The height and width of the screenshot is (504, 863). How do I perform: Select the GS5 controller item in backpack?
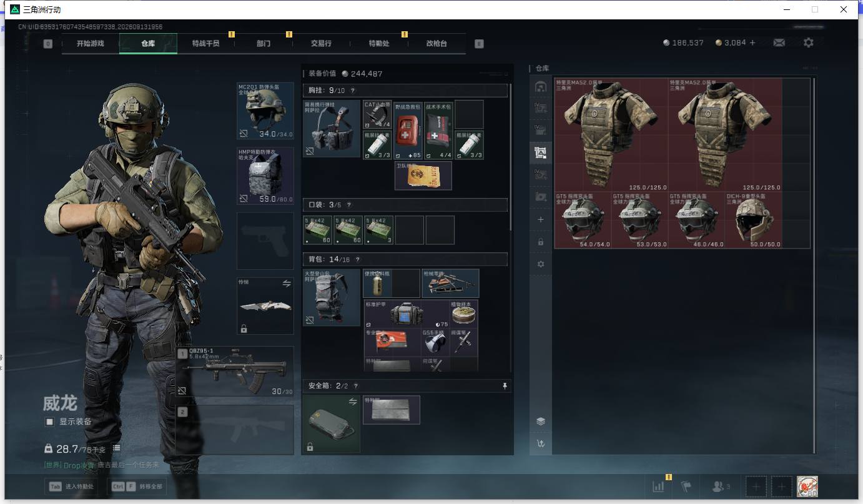tap(435, 342)
